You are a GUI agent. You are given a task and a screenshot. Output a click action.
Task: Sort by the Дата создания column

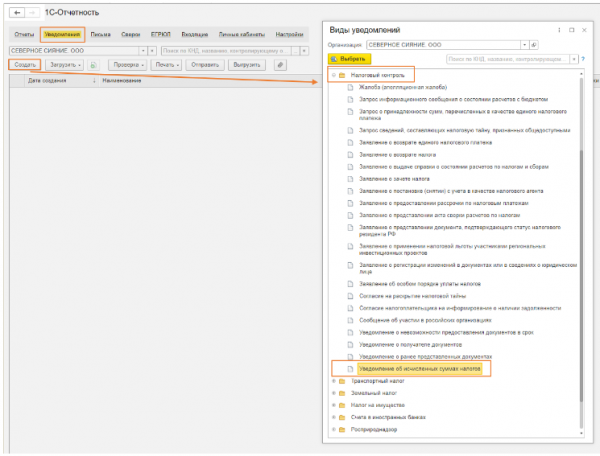[60, 80]
